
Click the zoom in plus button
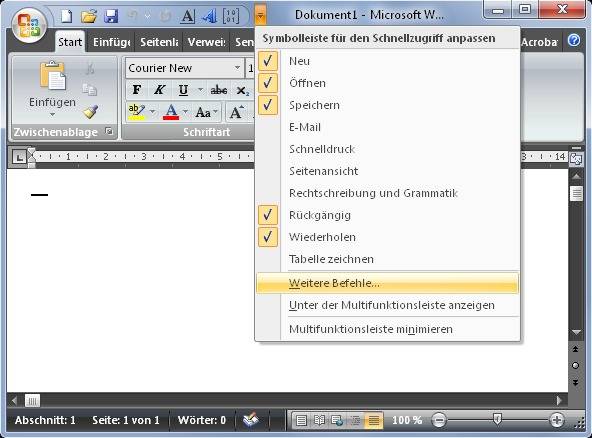[x=557, y=420]
